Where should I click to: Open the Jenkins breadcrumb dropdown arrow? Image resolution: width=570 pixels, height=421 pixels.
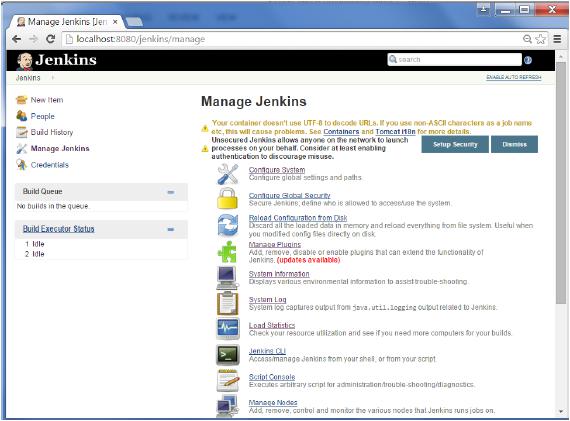(x=53, y=77)
